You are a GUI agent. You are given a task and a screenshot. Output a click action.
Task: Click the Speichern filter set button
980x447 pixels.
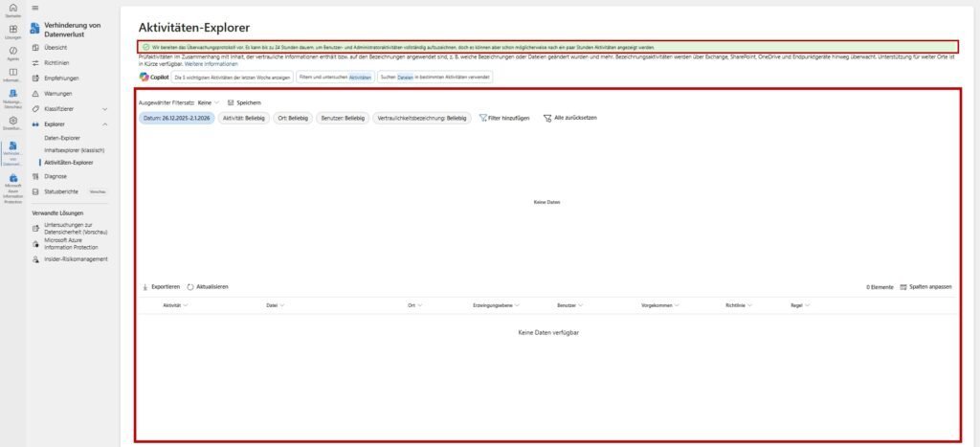(x=244, y=102)
